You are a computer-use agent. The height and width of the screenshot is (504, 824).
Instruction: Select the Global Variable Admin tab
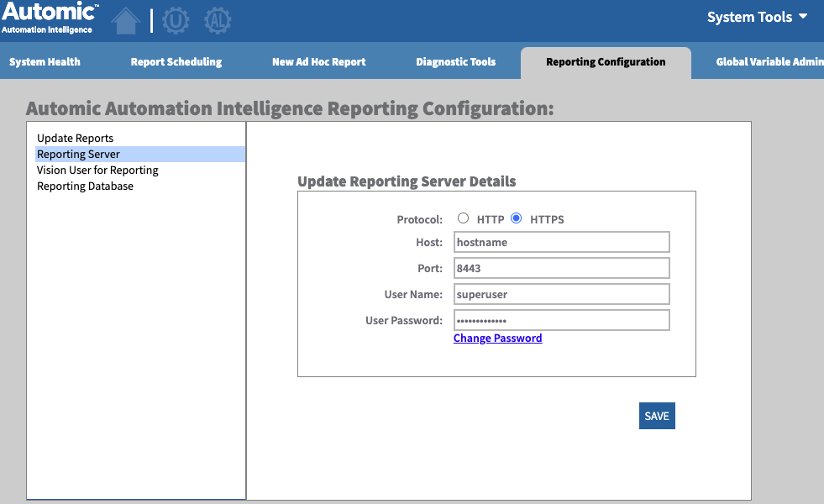[x=769, y=61]
